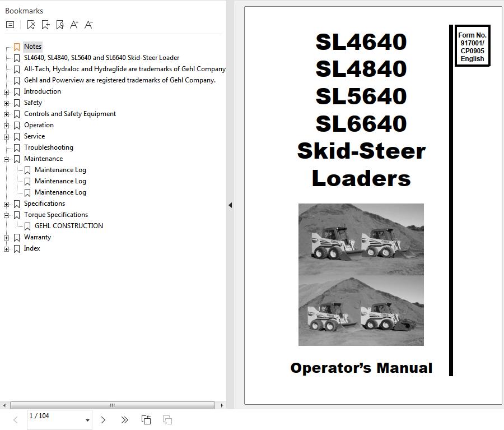Collapse the bookmarks pane with the arrow
504x430 pixels.
point(230,205)
